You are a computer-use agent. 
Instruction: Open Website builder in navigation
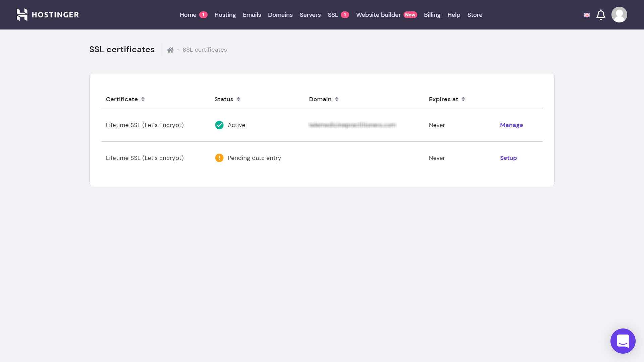(x=378, y=15)
